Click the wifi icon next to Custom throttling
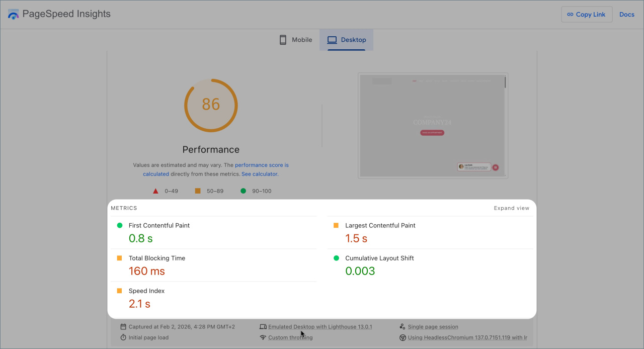644x349 pixels. point(263,337)
